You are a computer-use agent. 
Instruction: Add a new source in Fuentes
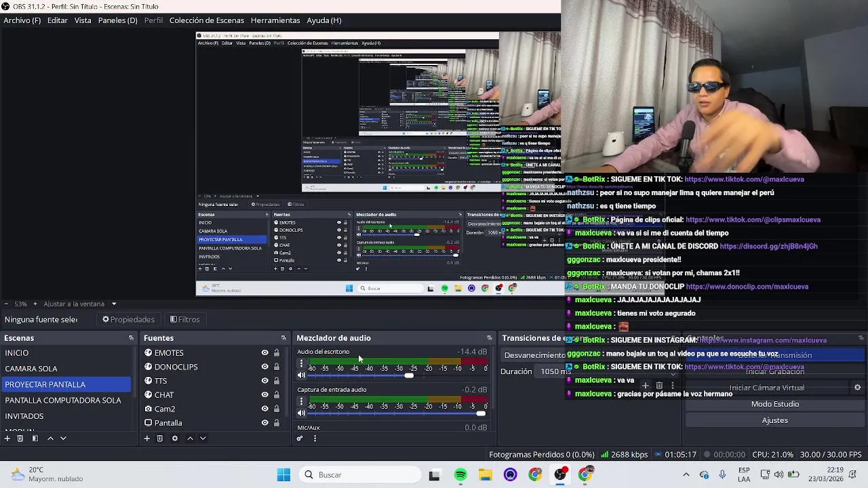[x=146, y=439]
